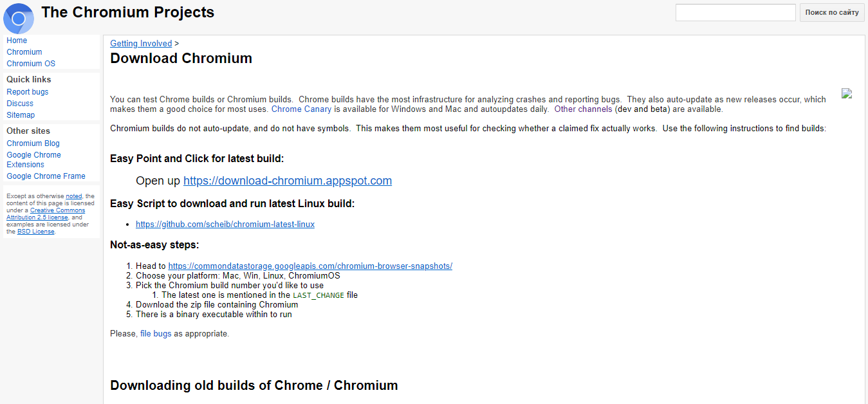Viewport: 868px width, 404px height.
Task: Click the file bugs link
Action: tap(156, 333)
